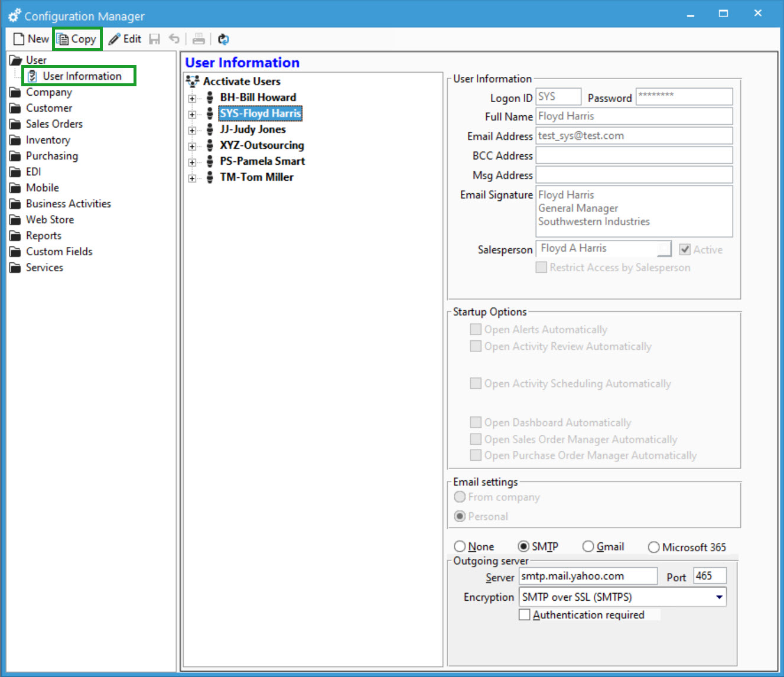Open the Encryption dropdown
784x677 pixels.
point(720,597)
